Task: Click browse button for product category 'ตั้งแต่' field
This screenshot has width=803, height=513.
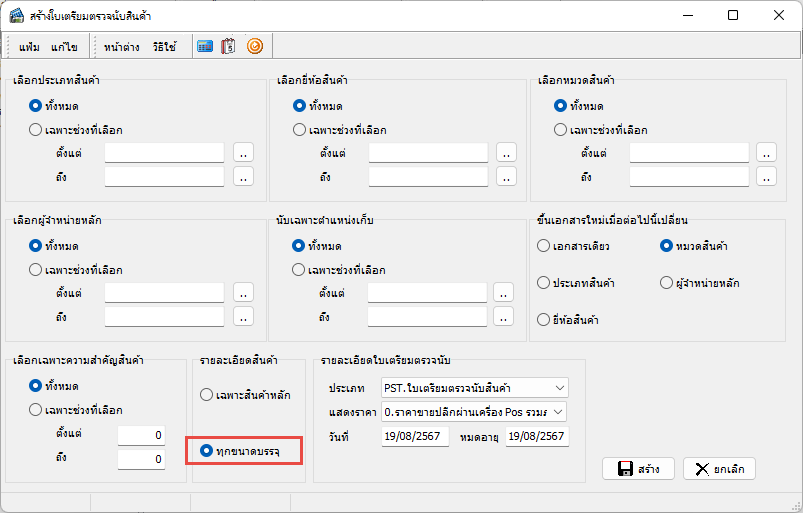Action: coord(766,152)
